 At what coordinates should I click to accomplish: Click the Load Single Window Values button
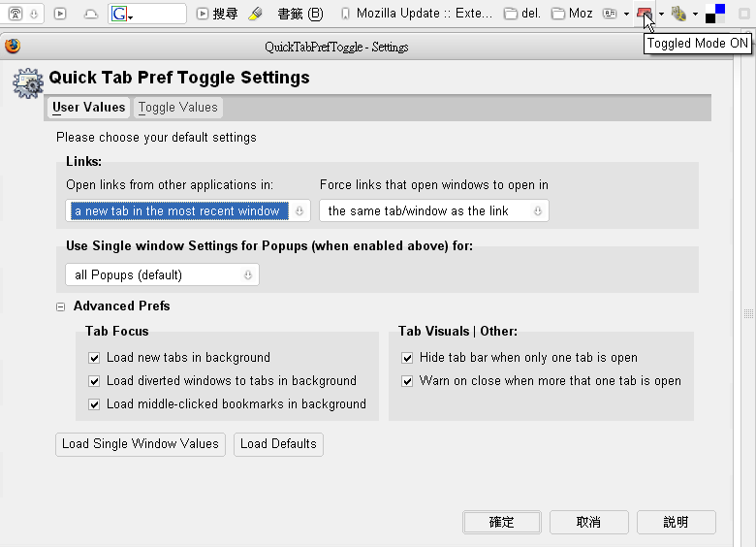141,444
